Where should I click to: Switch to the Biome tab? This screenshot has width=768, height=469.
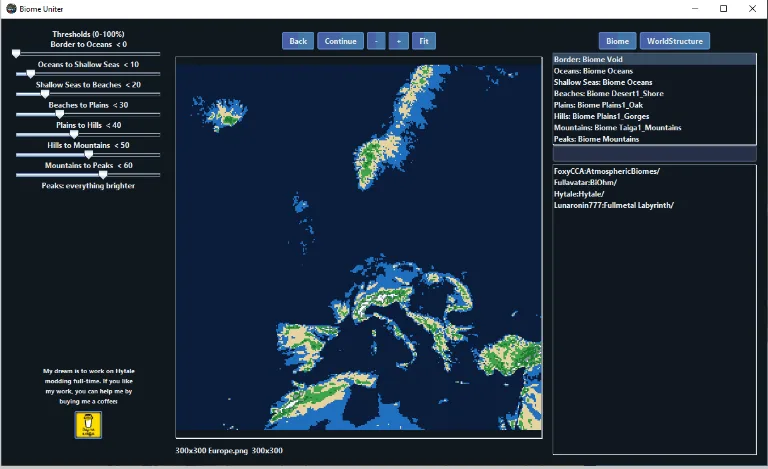point(617,41)
